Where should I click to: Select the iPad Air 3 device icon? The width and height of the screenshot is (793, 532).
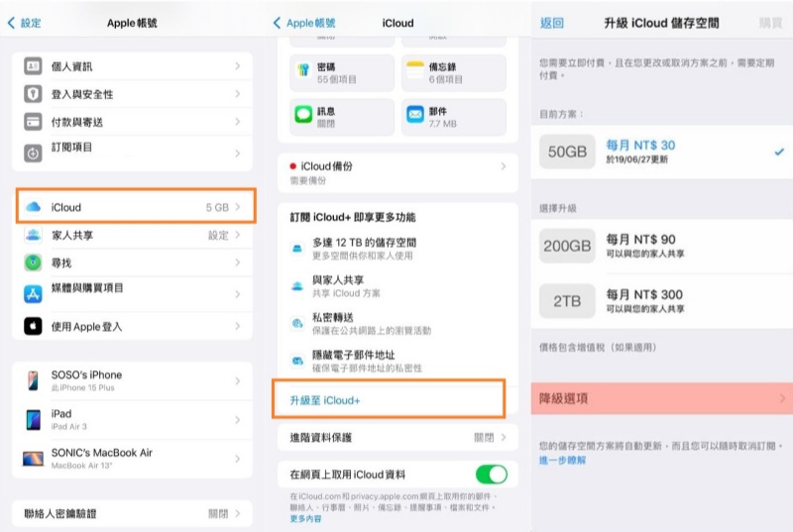coord(33,420)
